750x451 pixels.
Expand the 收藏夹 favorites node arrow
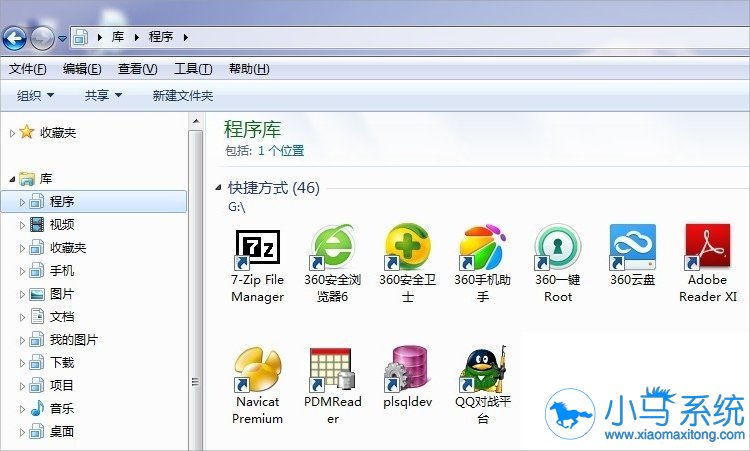pyautogui.click(x=12, y=133)
